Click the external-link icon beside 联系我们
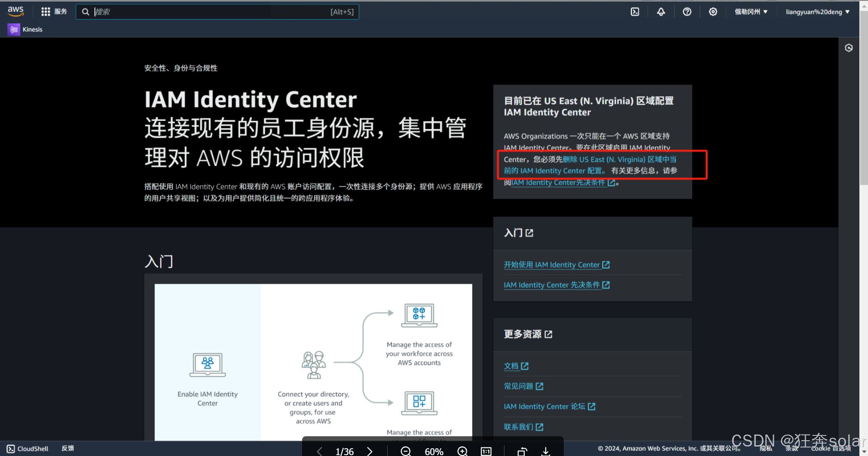Image resolution: width=868 pixels, height=456 pixels. tap(540, 427)
